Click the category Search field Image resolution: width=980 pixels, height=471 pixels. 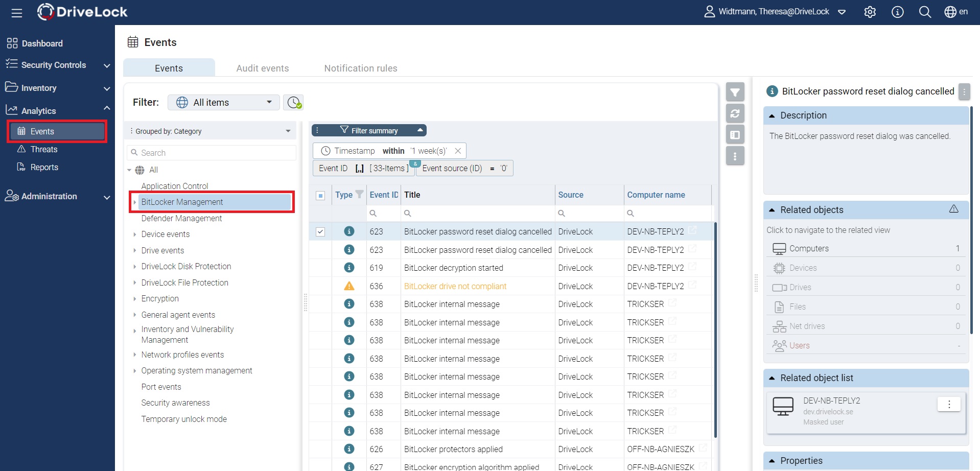point(212,153)
